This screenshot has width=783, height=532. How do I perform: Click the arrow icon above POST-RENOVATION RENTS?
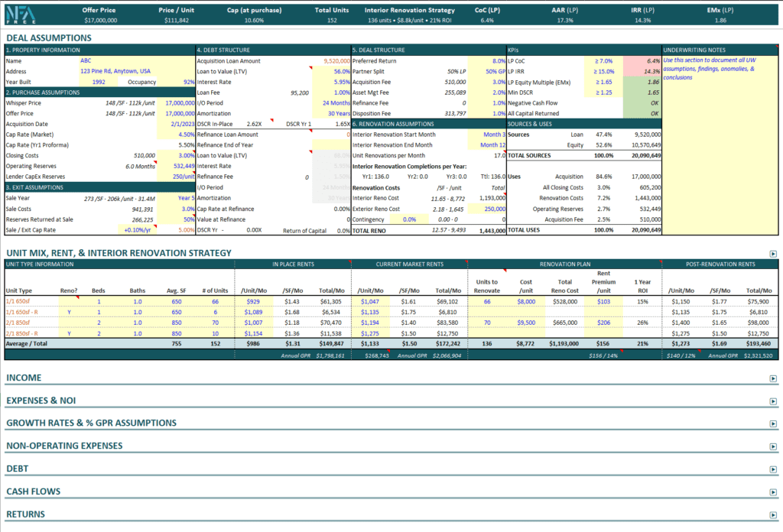[x=773, y=254]
